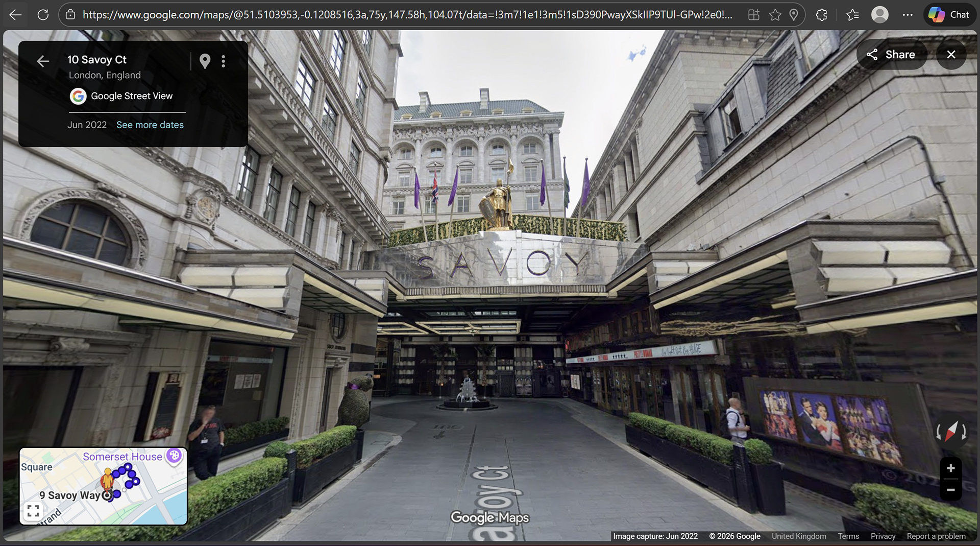
Task: Open Privacy link in footer
Action: 883,536
